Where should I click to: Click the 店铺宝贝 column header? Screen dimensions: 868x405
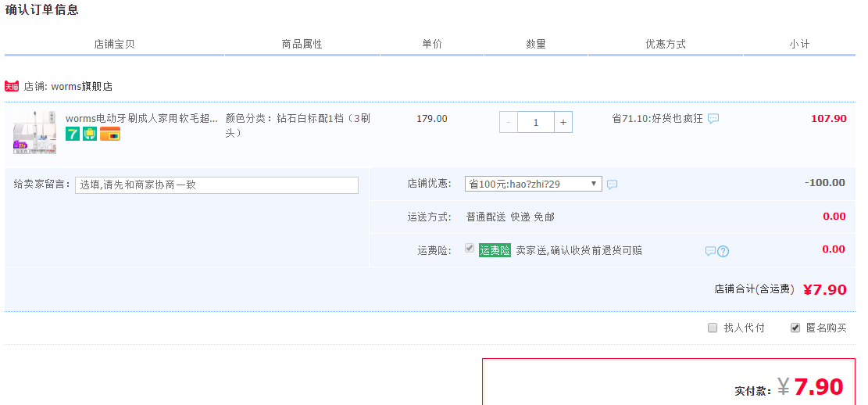tap(114, 45)
